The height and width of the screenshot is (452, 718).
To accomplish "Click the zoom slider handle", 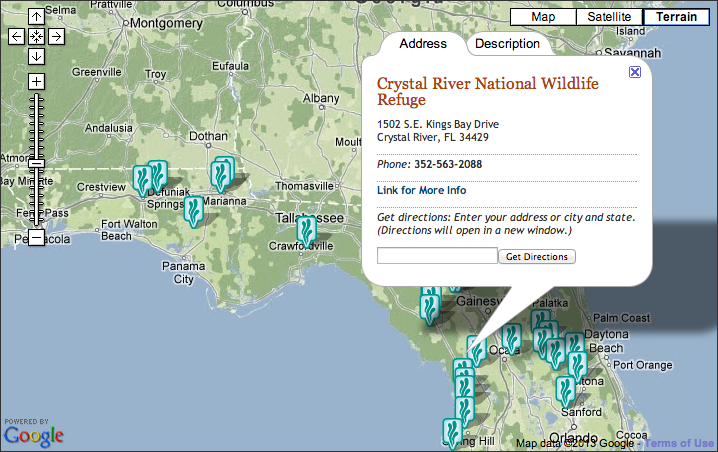I will tap(36, 163).
